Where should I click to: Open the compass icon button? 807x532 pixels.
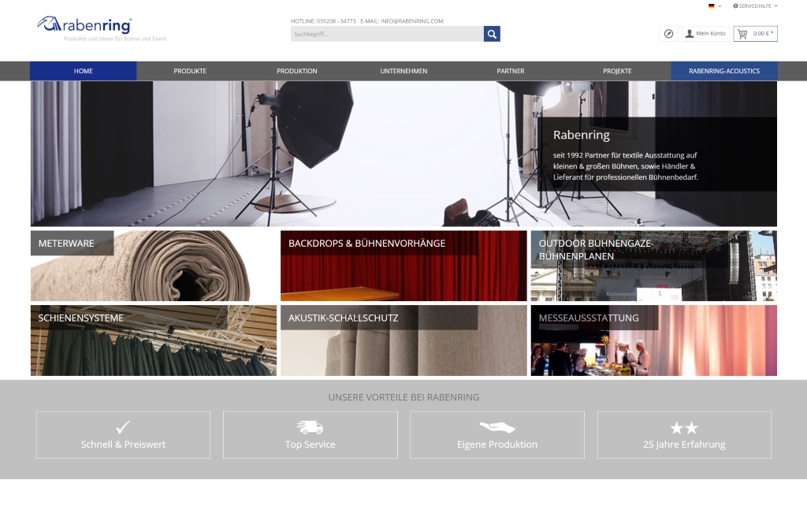point(668,34)
